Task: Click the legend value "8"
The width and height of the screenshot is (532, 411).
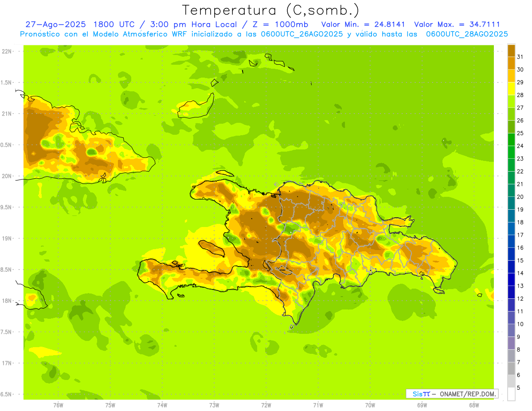Action: click(x=519, y=350)
